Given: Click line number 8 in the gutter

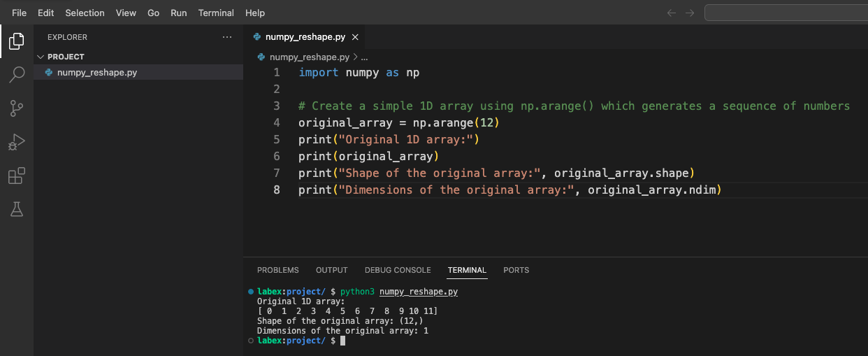Looking at the screenshot, I should click(277, 190).
